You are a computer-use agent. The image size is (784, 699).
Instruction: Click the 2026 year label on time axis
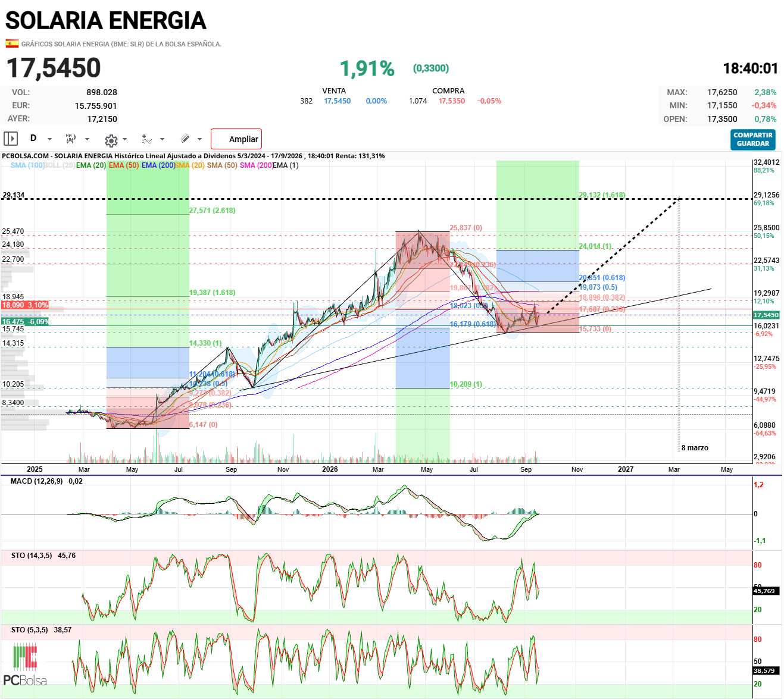point(330,469)
